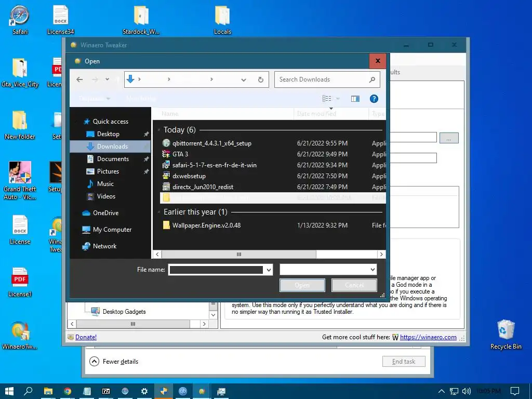Open the Windows Start menu
This screenshot has height=399, width=532.
(9, 391)
